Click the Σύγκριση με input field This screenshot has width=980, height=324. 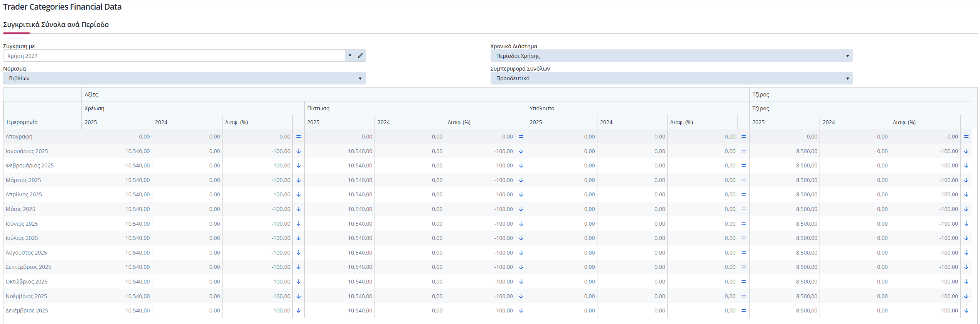174,56
